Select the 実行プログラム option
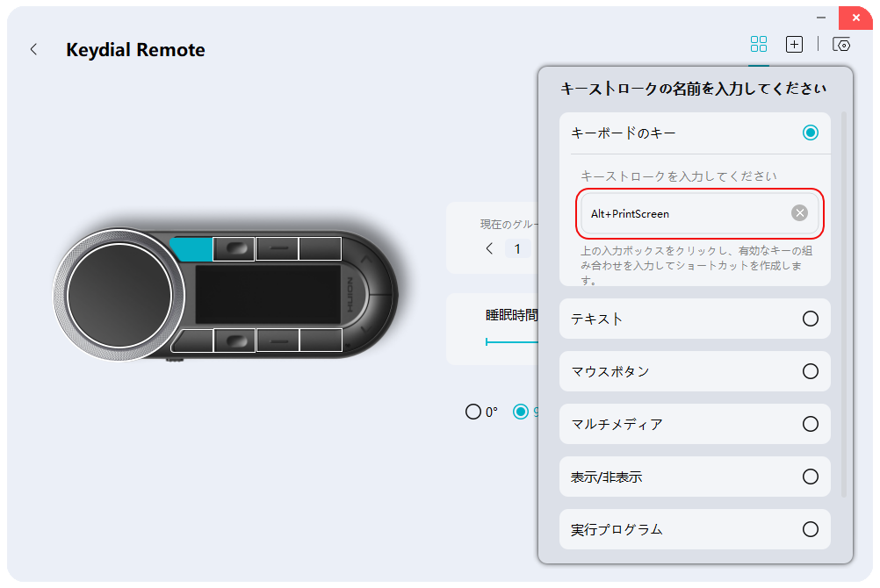 click(x=694, y=529)
